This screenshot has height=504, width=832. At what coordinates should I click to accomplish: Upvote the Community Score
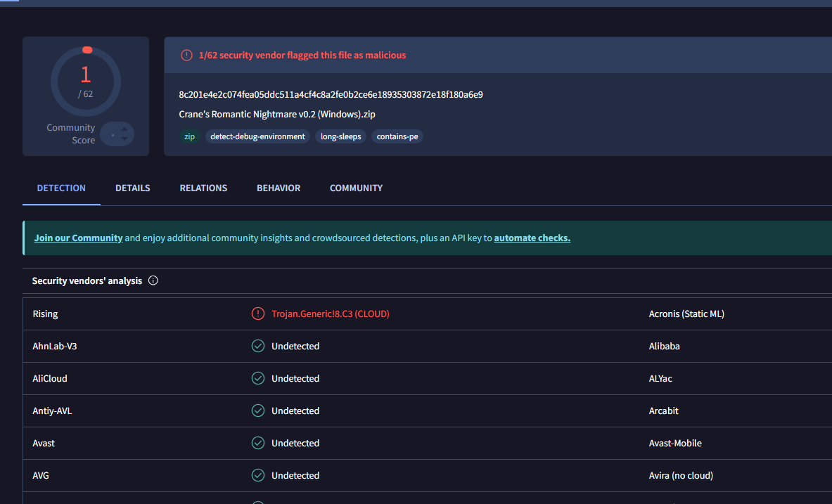[124, 129]
